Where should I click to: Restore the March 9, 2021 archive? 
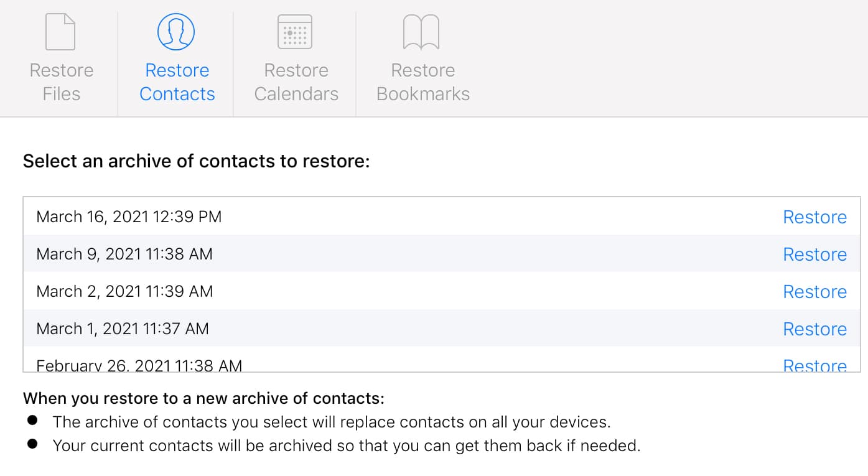tap(814, 254)
